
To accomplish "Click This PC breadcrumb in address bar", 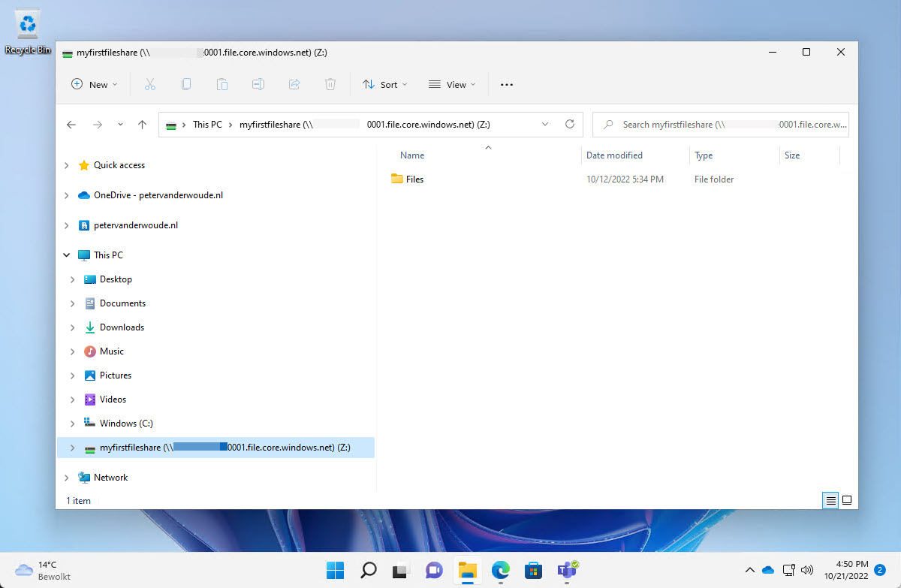I will click(207, 125).
